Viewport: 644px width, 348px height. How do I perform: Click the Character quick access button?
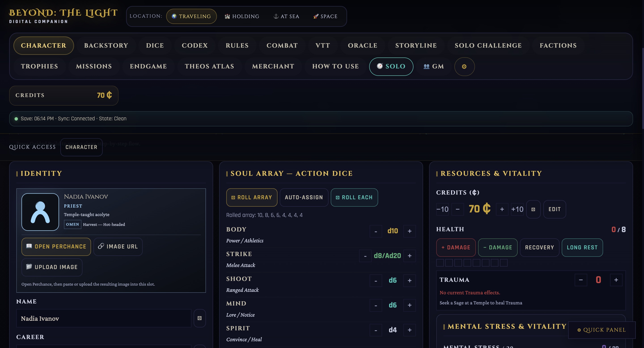81,147
